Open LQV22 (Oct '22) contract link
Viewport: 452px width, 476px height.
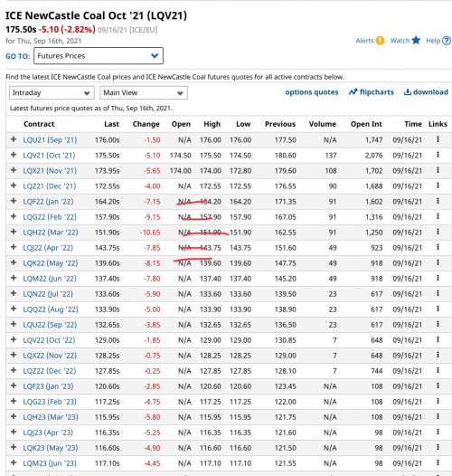(49, 340)
